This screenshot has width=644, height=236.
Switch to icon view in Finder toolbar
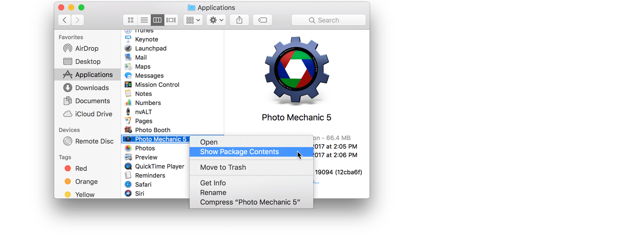click(130, 20)
